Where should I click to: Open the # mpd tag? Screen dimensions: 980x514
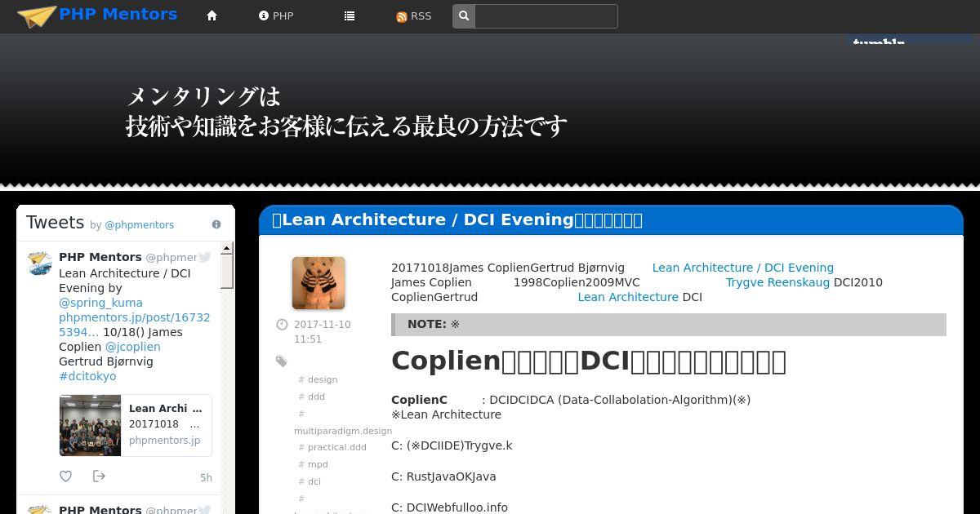coord(312,464)
